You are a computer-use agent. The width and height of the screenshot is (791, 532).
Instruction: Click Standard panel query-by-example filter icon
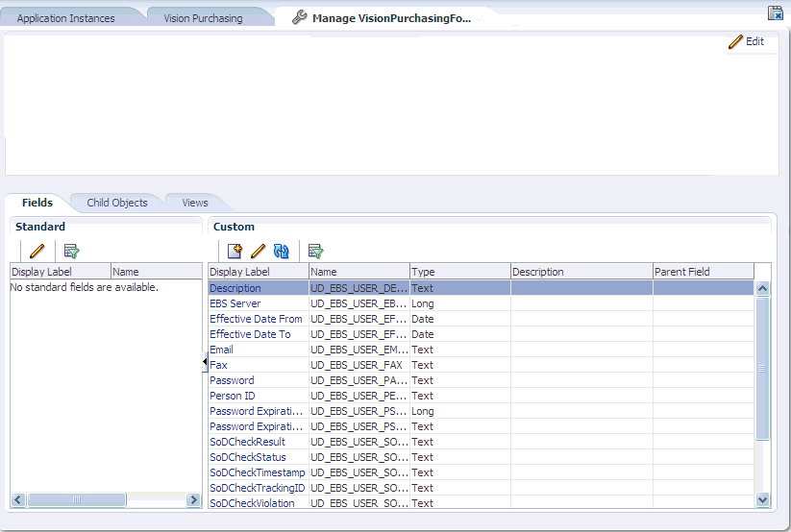pyautogui.click(x=71, y=251)
